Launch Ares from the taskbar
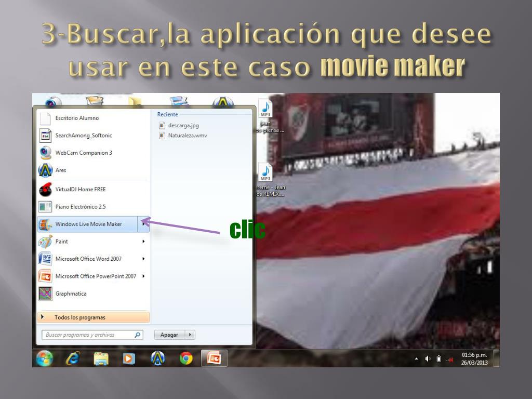Image resolution: width=532 pixels, height=399 pixels. click(x=157, y=358)
